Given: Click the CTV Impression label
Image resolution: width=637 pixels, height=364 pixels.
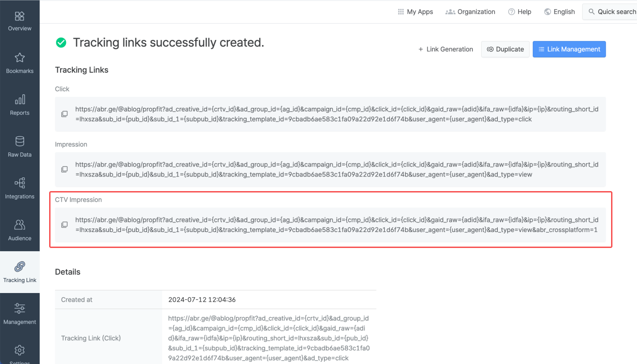Looking at the screenshot, I should [79, 200].
